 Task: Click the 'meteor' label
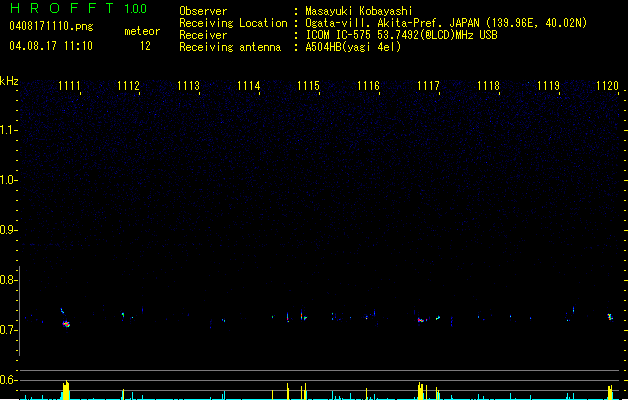tap(142, 31)
